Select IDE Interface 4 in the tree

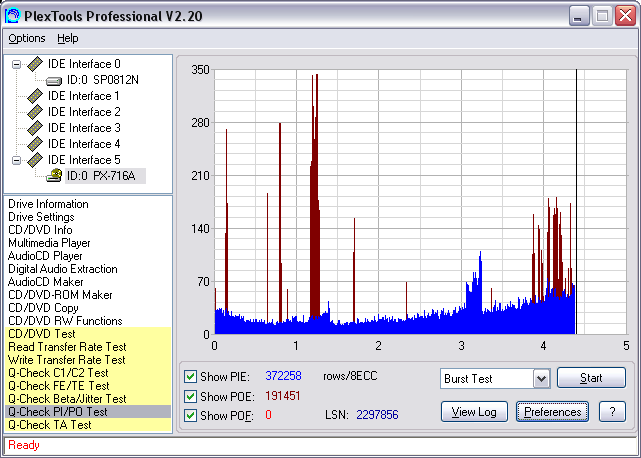coord(84,144)
